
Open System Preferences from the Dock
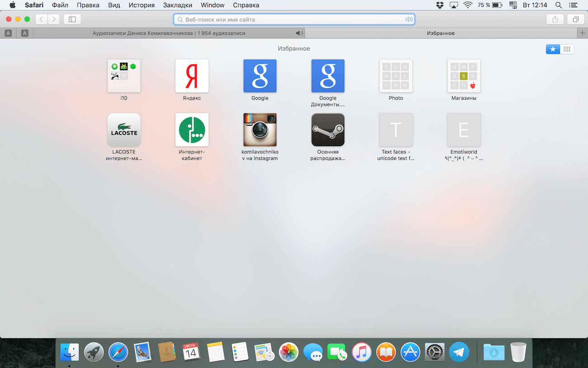pyautogui.click(x=435, y=352)
